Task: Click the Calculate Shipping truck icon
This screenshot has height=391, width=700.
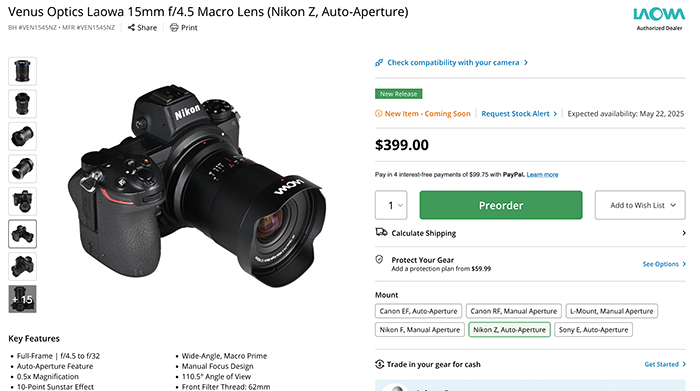Action: pyautogui.click(x=381, y=232)
